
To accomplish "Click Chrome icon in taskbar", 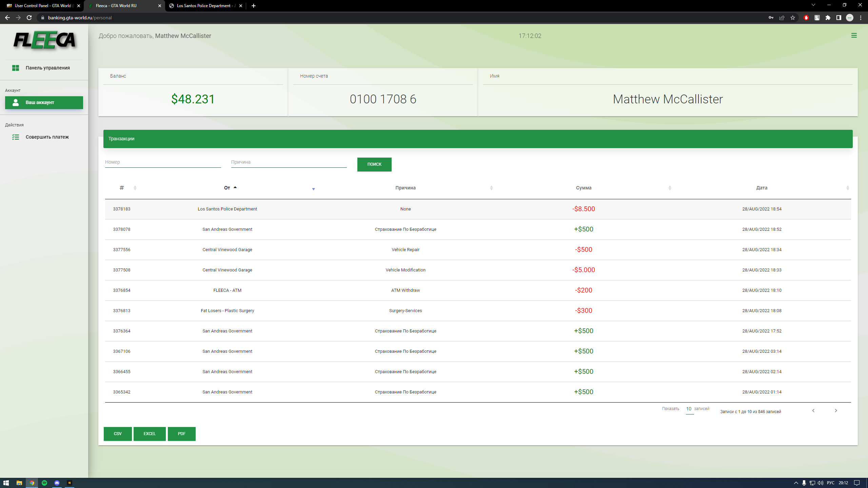I will tap(32, 483).
